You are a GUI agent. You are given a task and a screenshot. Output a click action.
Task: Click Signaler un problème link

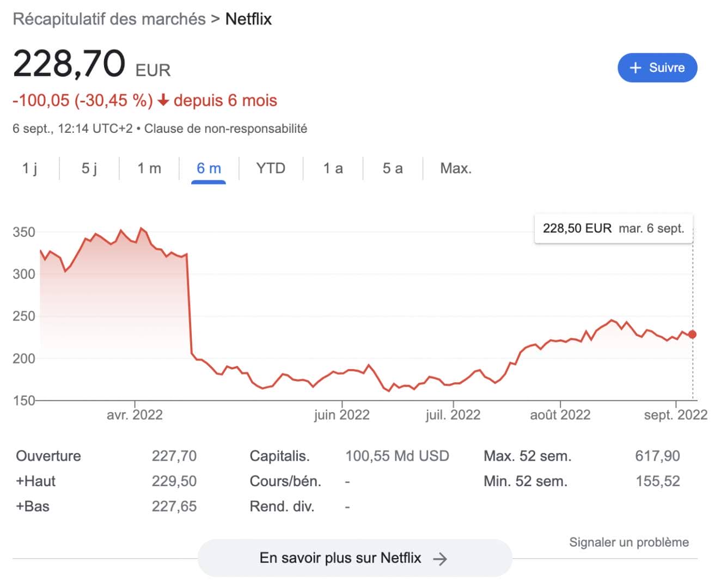[629, 542]
